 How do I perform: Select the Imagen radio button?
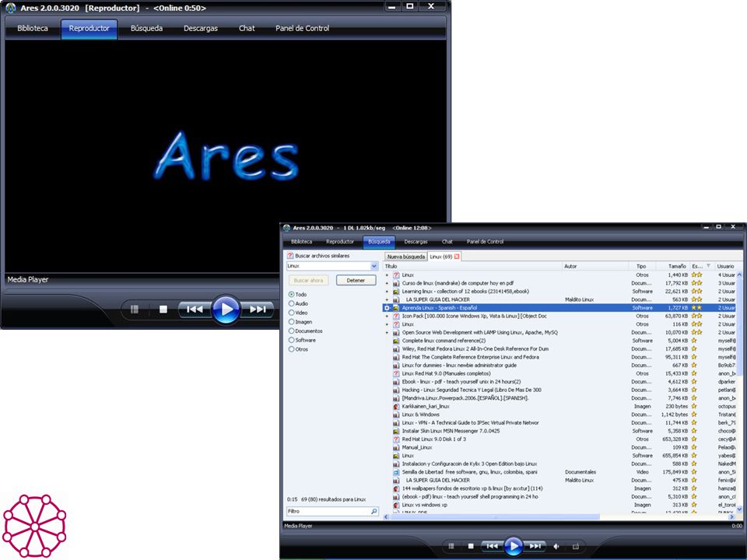coord(291,322)
